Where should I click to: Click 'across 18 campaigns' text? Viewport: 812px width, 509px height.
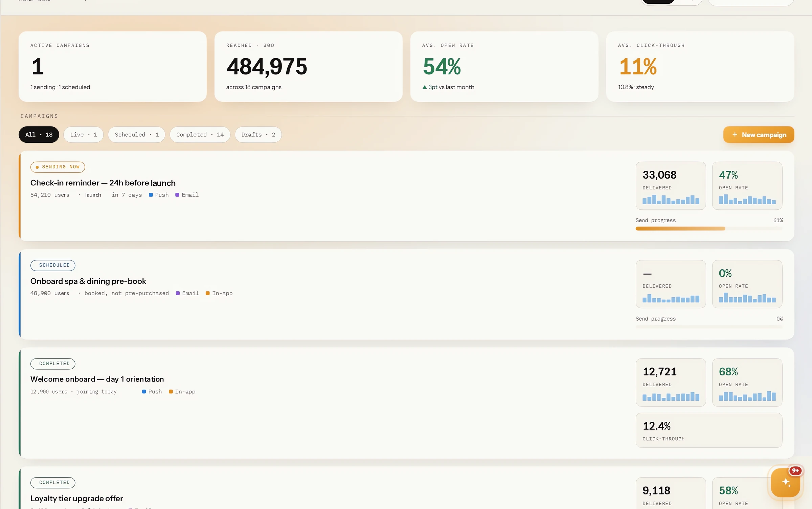254,87
